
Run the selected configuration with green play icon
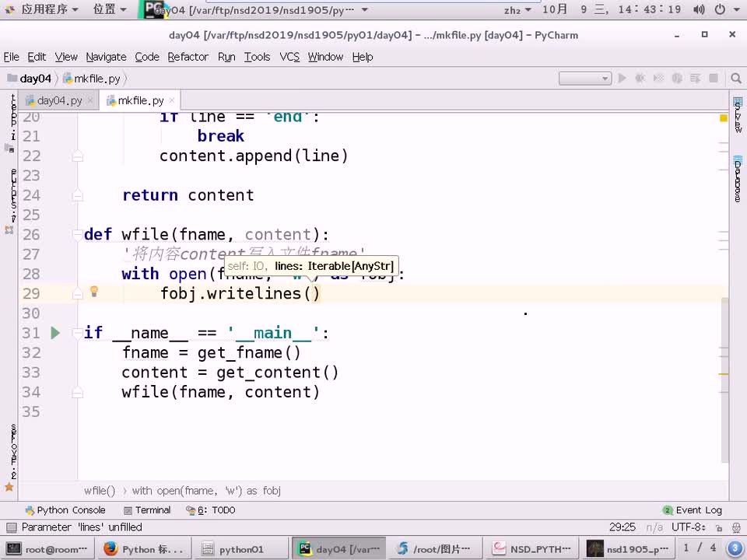coord(622,78)
